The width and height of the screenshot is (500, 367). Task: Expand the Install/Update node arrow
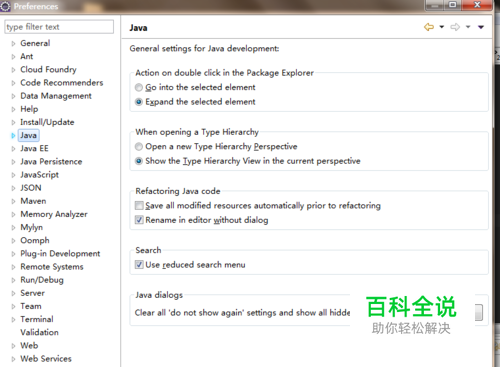[x=13, y=122]
